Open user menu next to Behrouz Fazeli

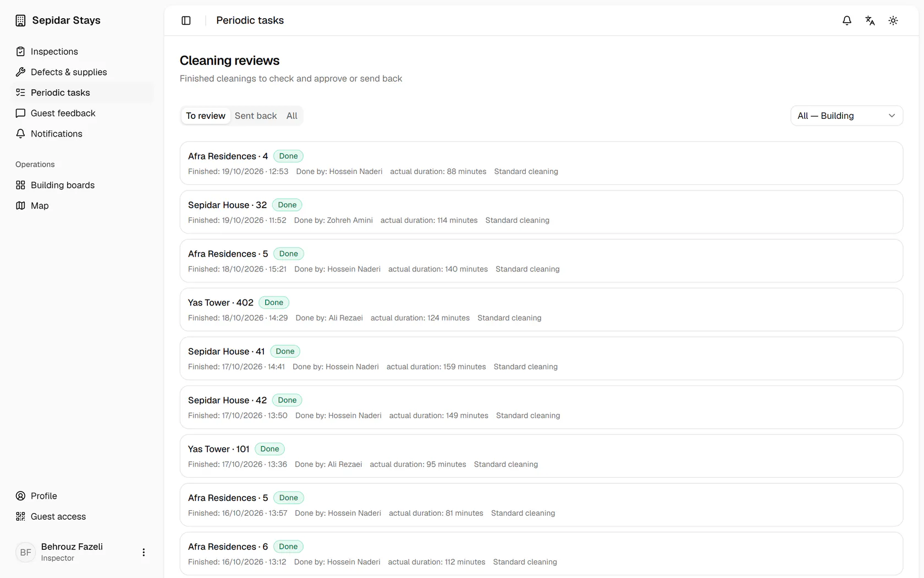[144, 552]
